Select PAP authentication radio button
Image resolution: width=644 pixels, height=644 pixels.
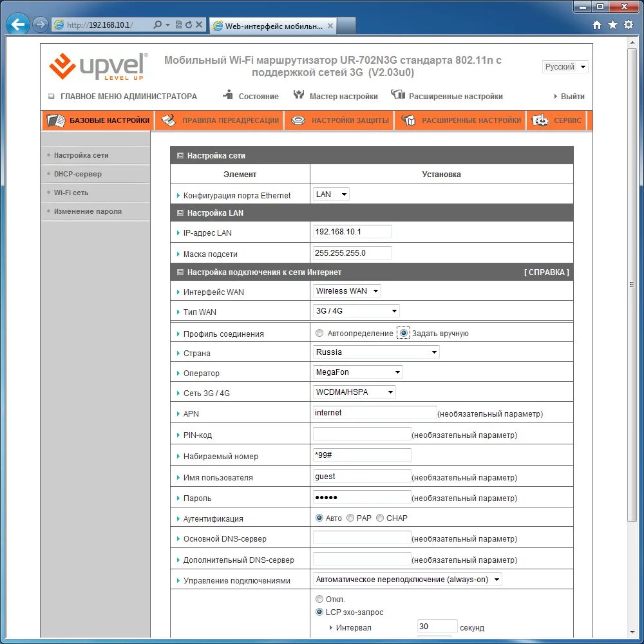(350, 518)
